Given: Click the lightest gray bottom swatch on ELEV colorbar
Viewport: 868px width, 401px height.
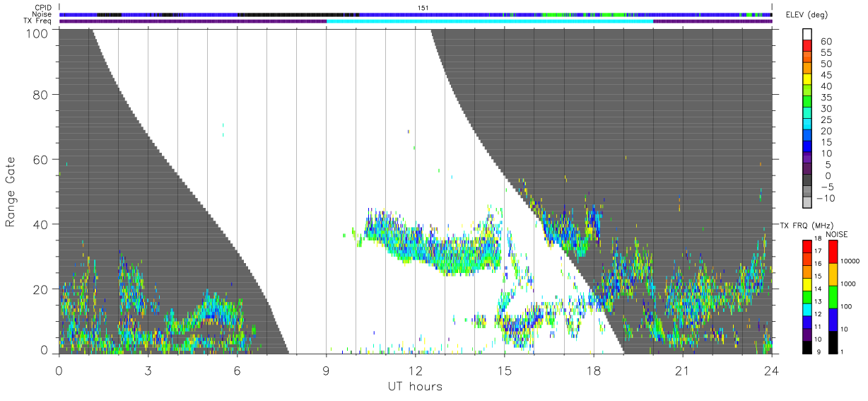Looking at the screenshot, I should pos(807,202).
